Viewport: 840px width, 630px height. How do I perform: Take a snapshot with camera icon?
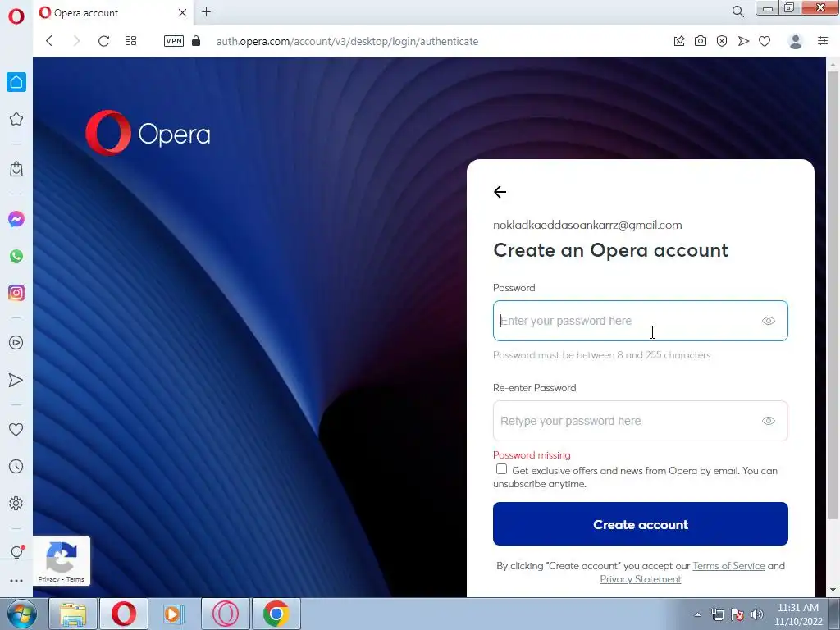coord(701,41)
